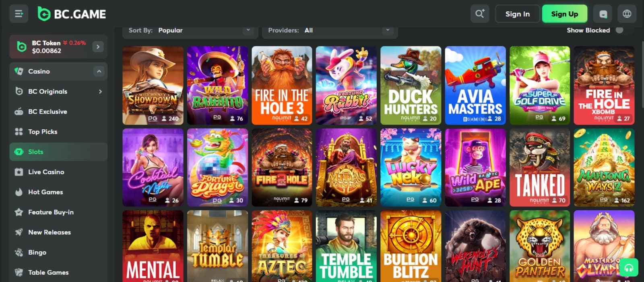Open Fortune Dragon slot
The height and width of the screenshot is (282, 644).
pos(217,168)
